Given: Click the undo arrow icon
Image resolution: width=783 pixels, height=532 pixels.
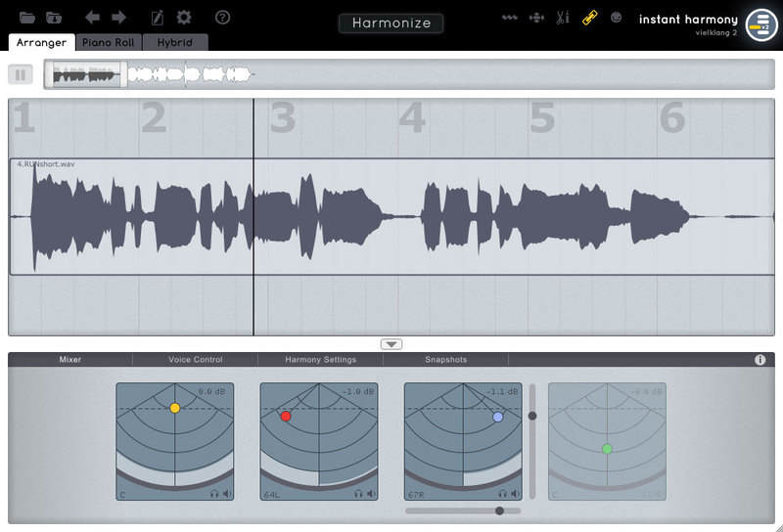Looking at the screenshot, I should 93,18.
